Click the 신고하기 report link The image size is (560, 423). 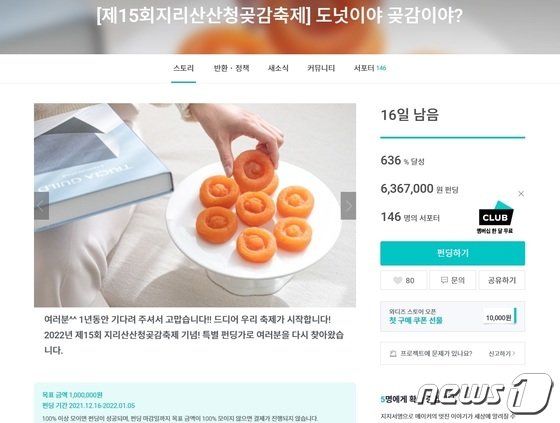click(x=502, y=354)
